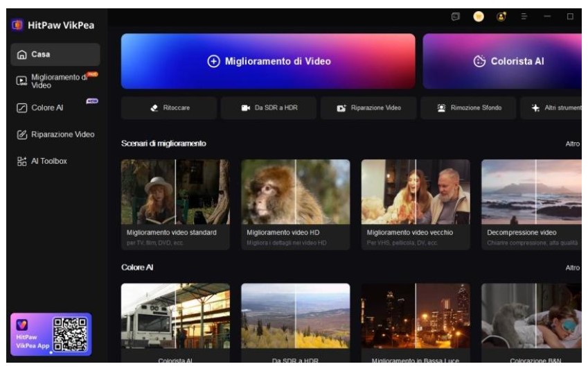
Task: Minimize the HitPaw VikPea window
Action: click(547, 17)
